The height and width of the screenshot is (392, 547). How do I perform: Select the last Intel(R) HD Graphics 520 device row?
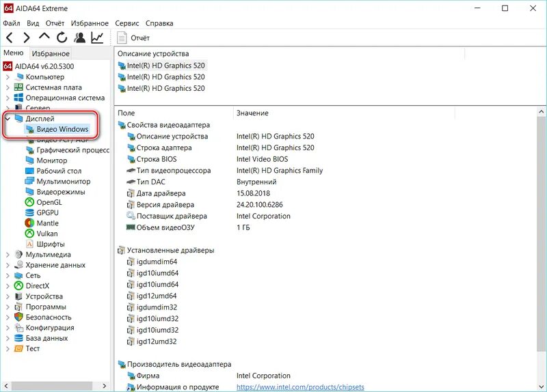point(161,89)
